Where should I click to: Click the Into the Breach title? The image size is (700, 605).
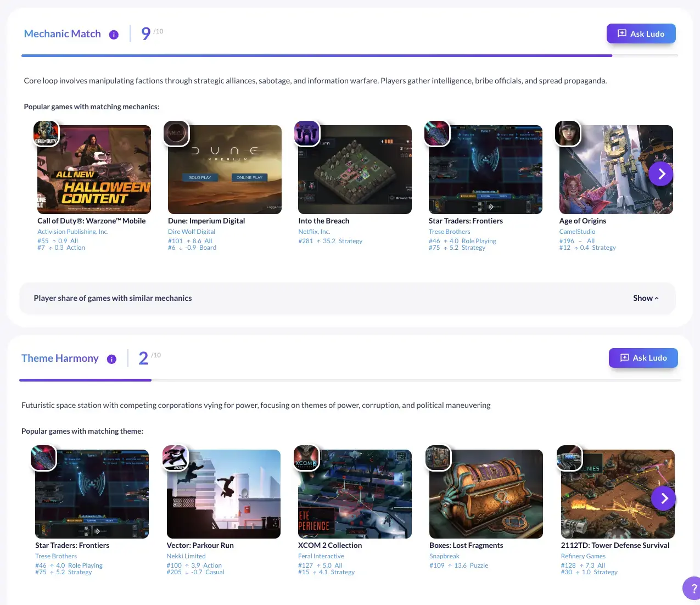pos(324,221)
